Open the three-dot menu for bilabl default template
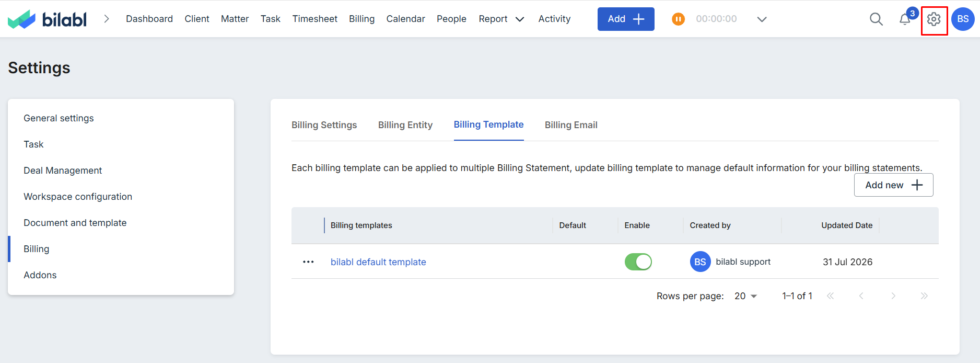Image resolution: width=980 pixels, height=363 pixels. click(x=308, y=262)
